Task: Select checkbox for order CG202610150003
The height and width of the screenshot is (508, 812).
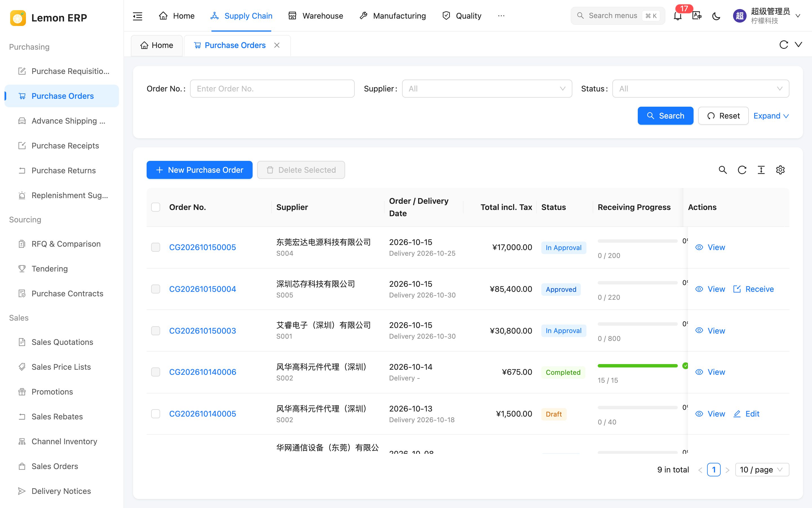Action: (156, 330)
